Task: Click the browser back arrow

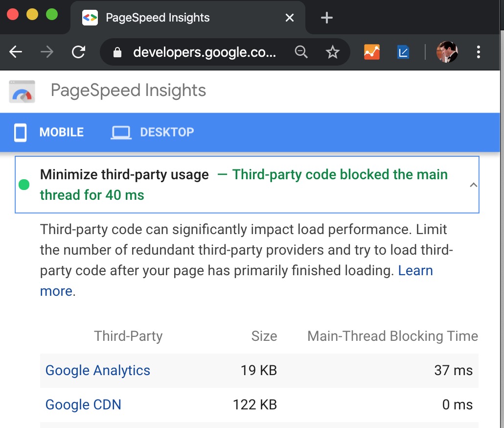Action: [x=16, y=52]
